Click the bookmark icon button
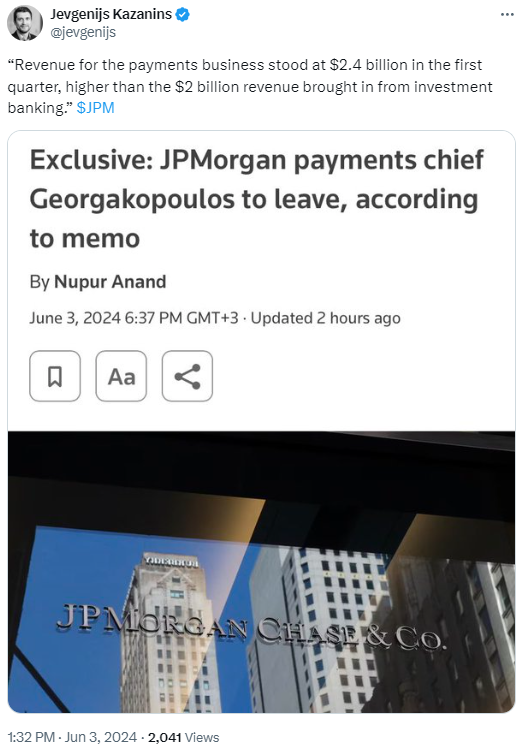 point(55,376)
